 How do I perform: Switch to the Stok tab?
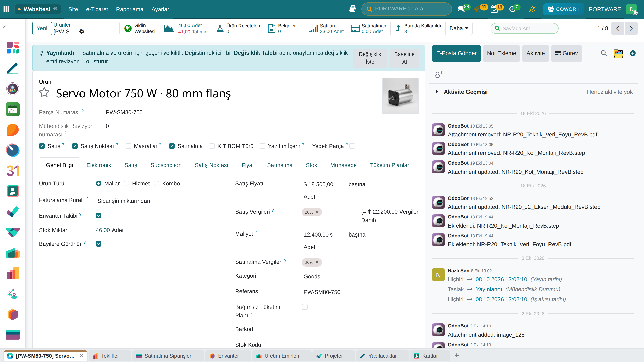[x=311, y=165]
